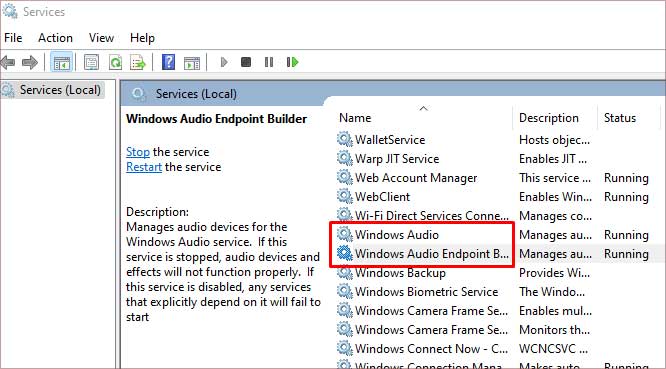
Task: Click gear icon next to WalletService
Action: click(x=344, y=139)
